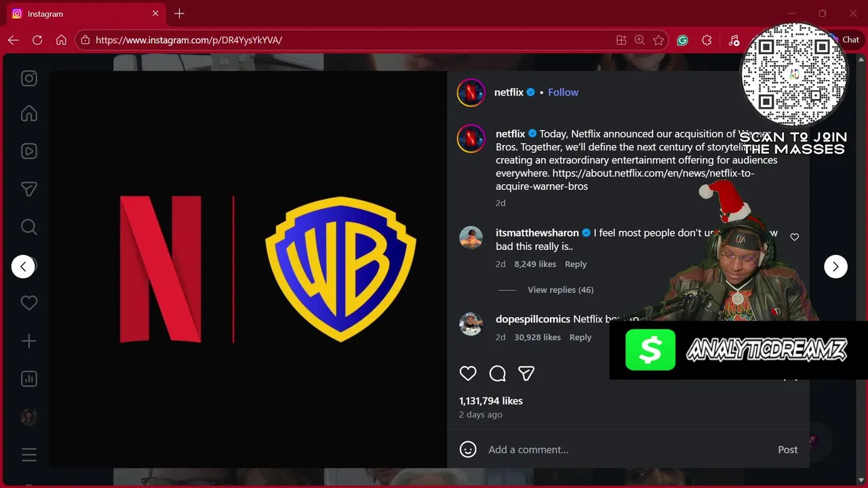868x488 pixels.
Task: Bookmark page with star icon
Action: [x=658, y=40]
